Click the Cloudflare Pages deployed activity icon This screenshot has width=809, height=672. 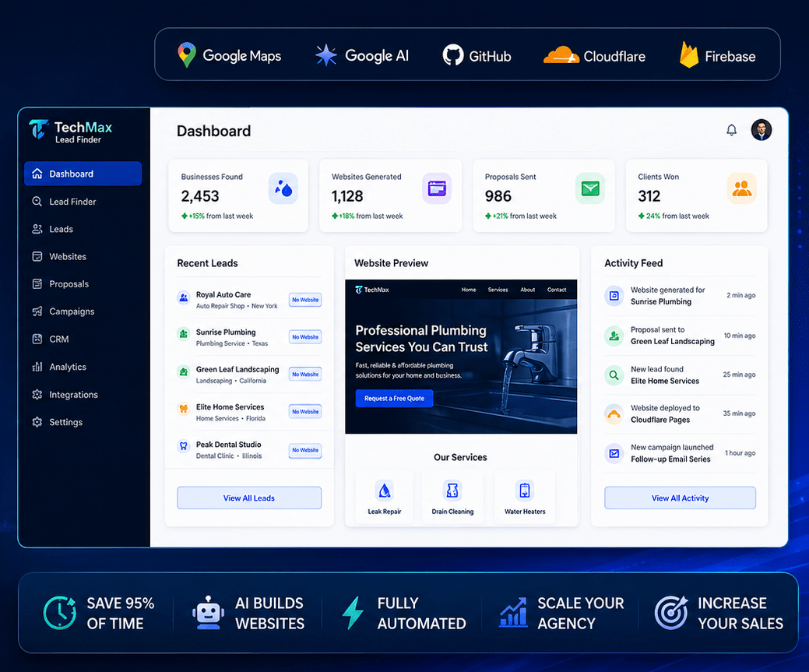pos(614,414)
